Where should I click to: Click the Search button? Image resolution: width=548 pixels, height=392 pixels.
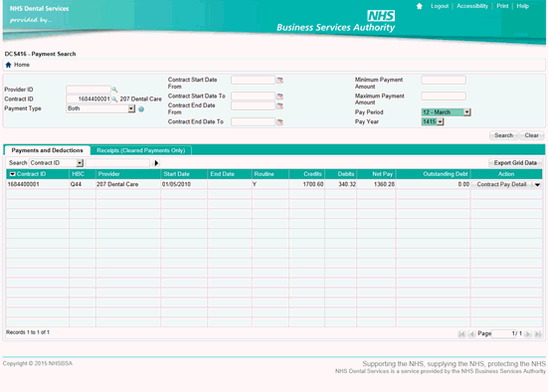pos(503,135)
